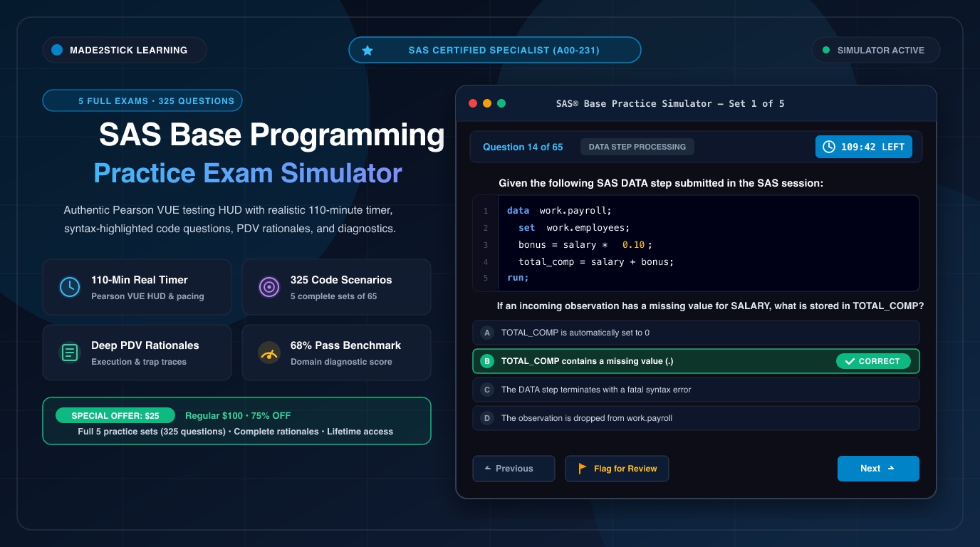Click the 'run;' code line

[518, 278]
